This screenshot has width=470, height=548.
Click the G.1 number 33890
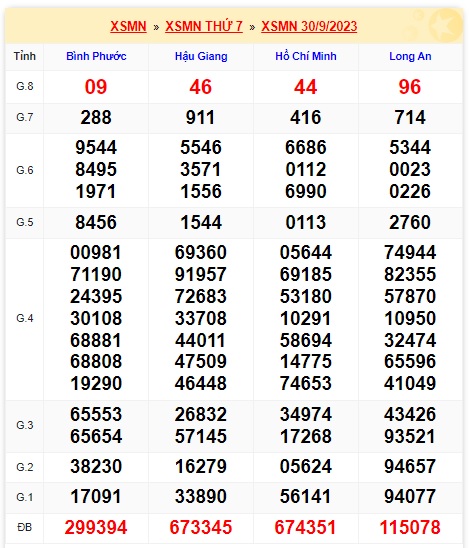pyautogui.click(x=201, y=497)
